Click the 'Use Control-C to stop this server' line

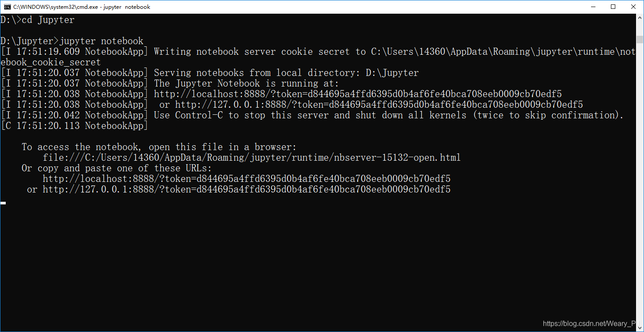coord(312,115)
